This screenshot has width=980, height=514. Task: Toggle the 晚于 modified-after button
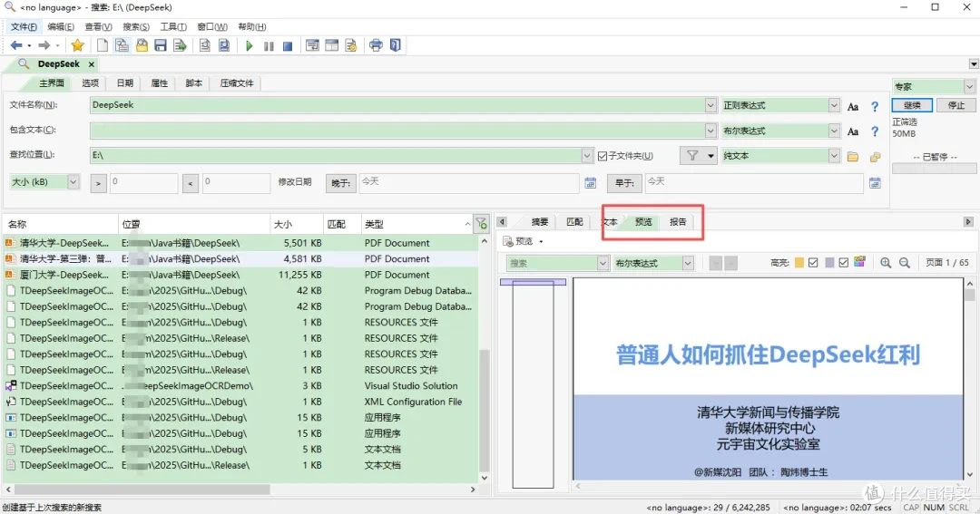340,183
